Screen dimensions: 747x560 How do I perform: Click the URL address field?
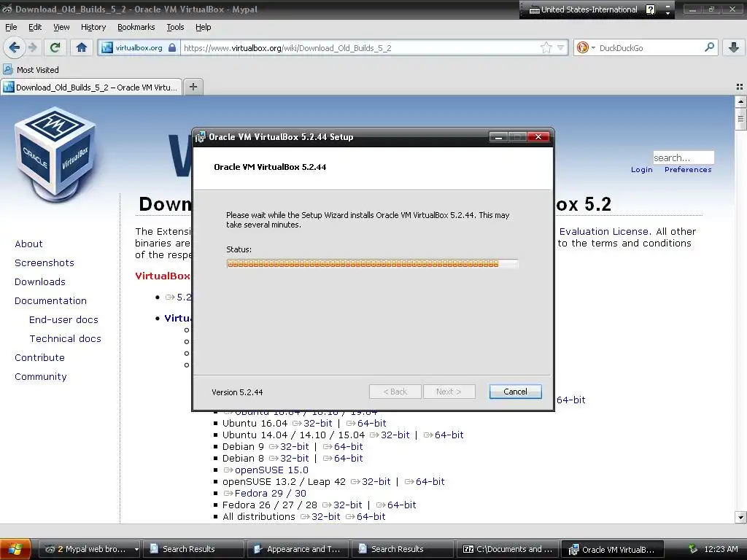pos(360,47)
